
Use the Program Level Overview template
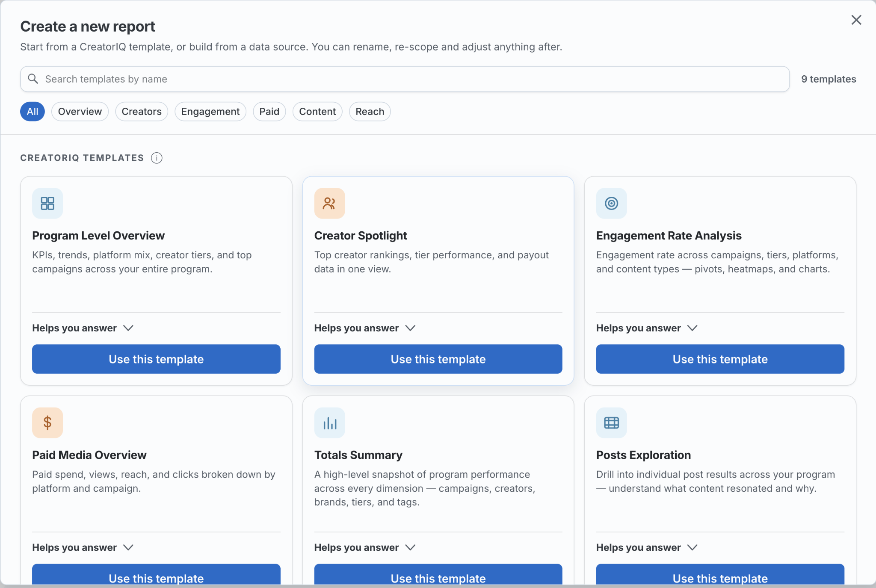click(156, 359)
